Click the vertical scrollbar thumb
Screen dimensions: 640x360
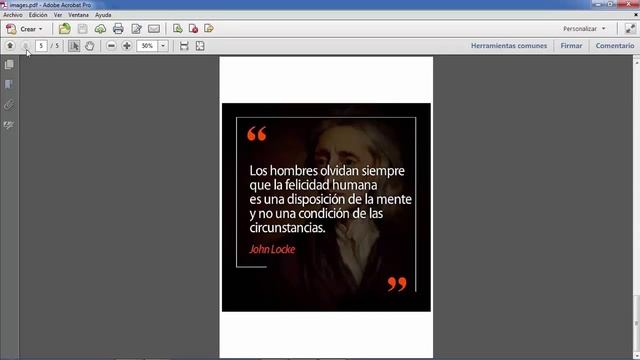(x=636, y=324)
